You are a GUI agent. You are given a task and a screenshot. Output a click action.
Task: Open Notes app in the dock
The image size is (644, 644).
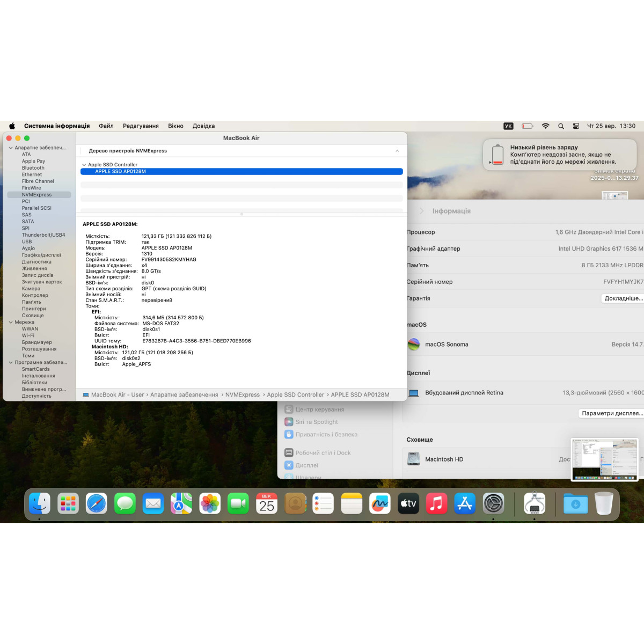[x=352, y=503]
